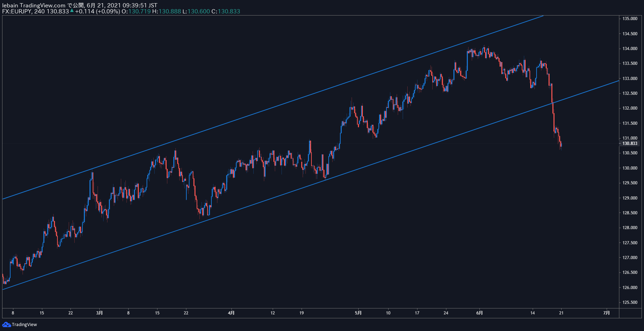Click the 126.000 price axis label
Image resolution: width=644 pixels, height=331 pixels.
coord(630,288)
